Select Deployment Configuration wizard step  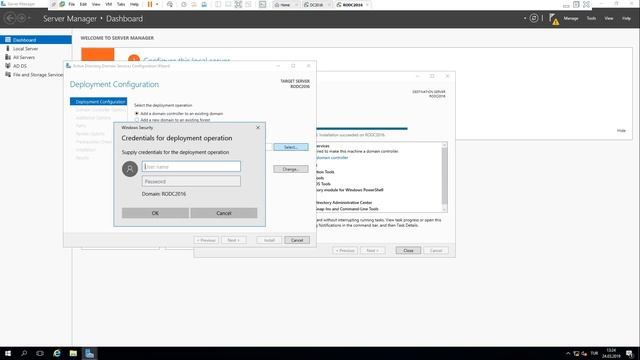[x=98, y=102]
